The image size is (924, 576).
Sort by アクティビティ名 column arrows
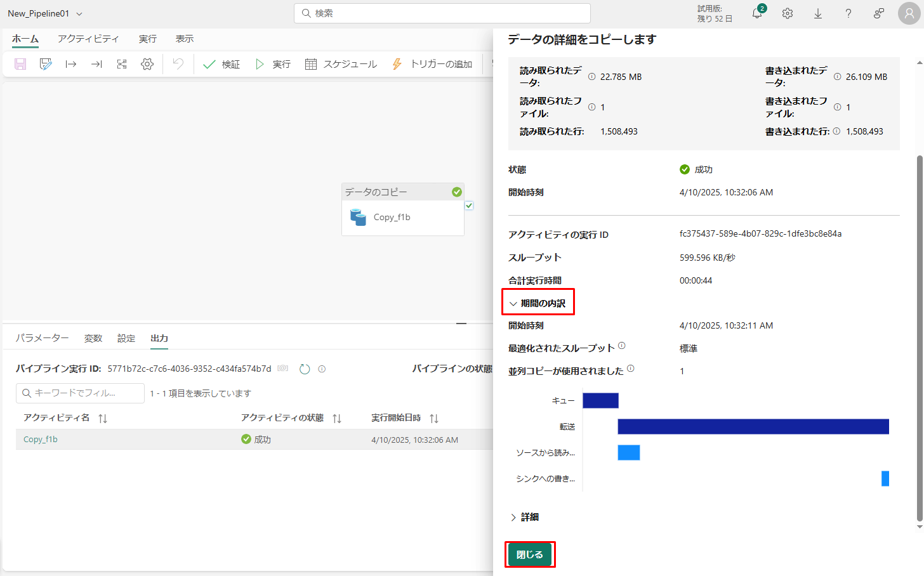pyautogui.click(x=103, y=419)
